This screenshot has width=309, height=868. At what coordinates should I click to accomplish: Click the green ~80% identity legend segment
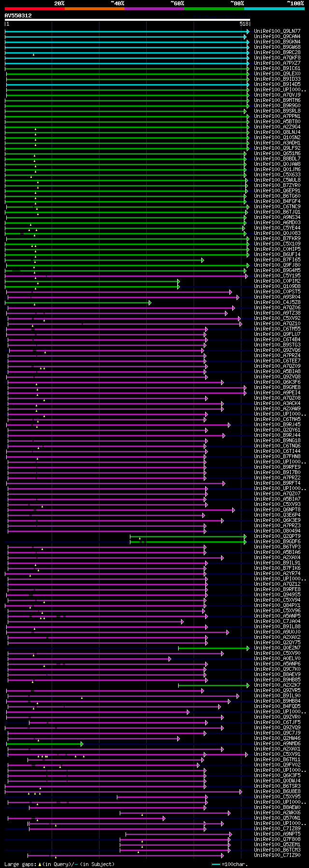click(214, 9)
